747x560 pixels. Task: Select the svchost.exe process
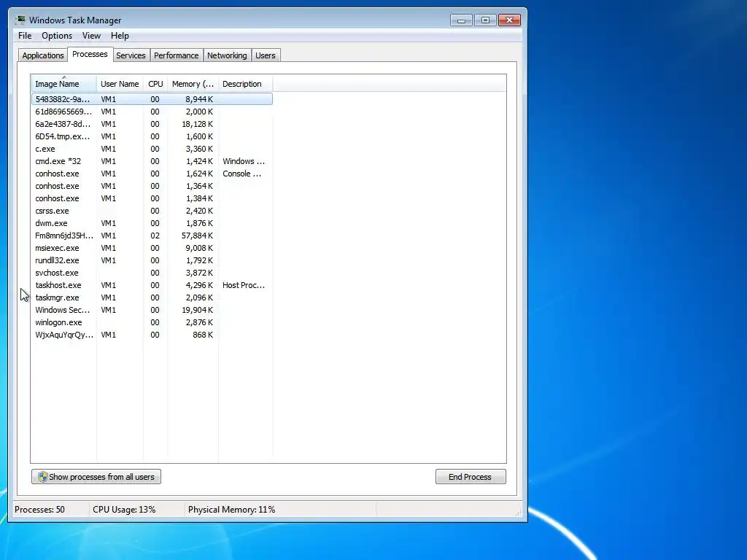[152, 273]
